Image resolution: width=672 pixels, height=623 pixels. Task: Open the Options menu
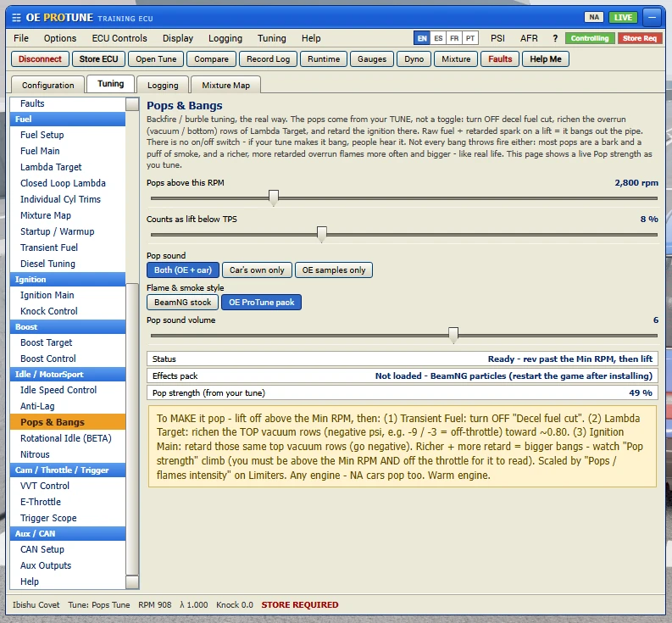point(60,38)
